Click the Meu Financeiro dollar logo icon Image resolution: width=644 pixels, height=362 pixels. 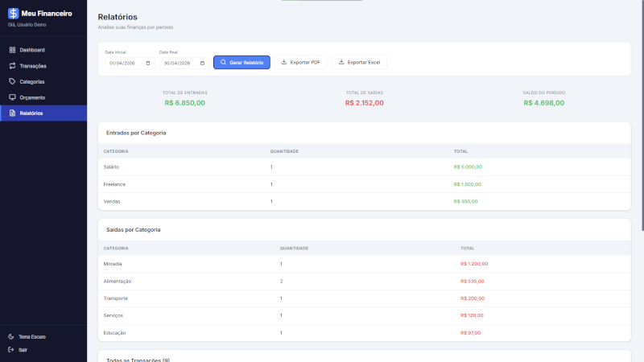click(x=13, y=13)
